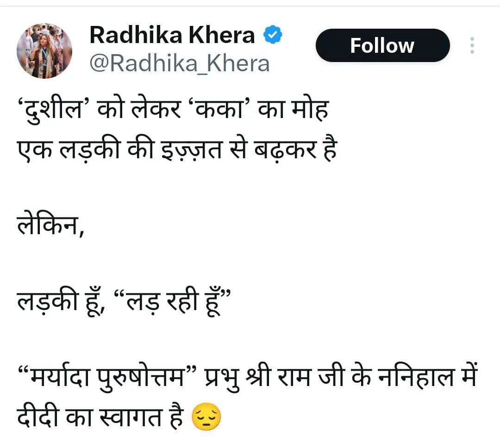500x448 pixels.
Task: Click the words प्रभु श्री राम
Action: 257,377
